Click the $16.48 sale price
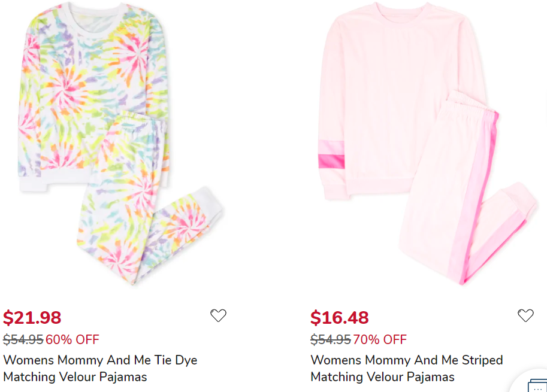 tap(339, 317)
